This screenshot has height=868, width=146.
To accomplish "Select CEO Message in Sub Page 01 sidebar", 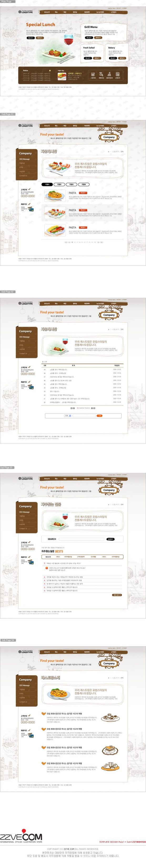I will click(x=24, y=159).
